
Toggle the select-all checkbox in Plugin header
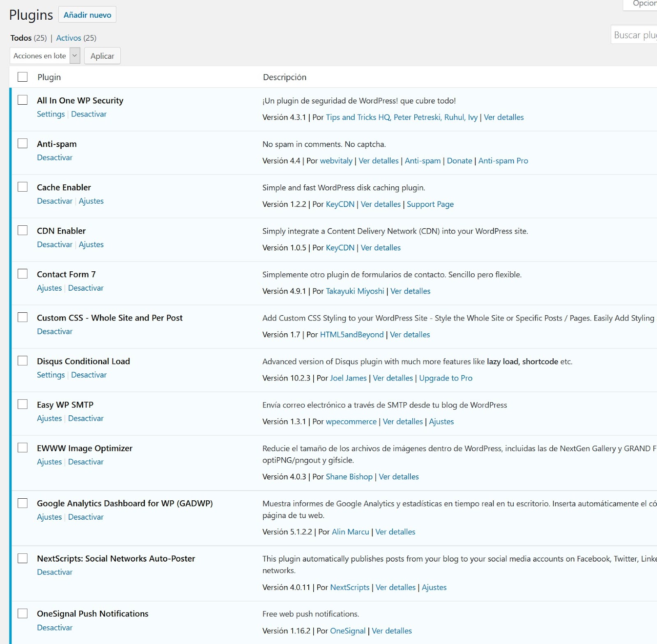(23, 77)
